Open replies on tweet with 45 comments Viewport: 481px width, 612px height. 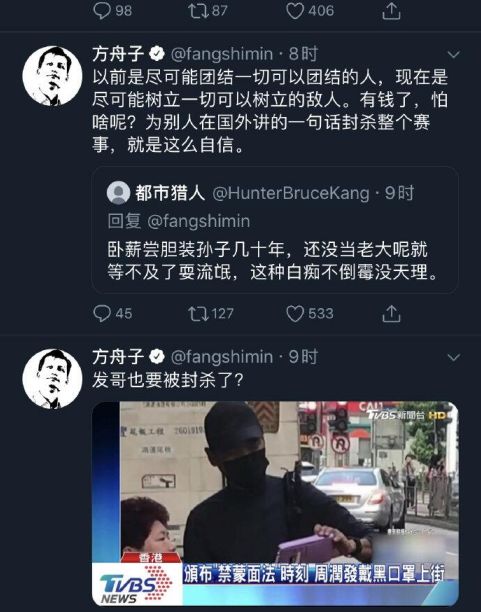(x=102, y=313)
